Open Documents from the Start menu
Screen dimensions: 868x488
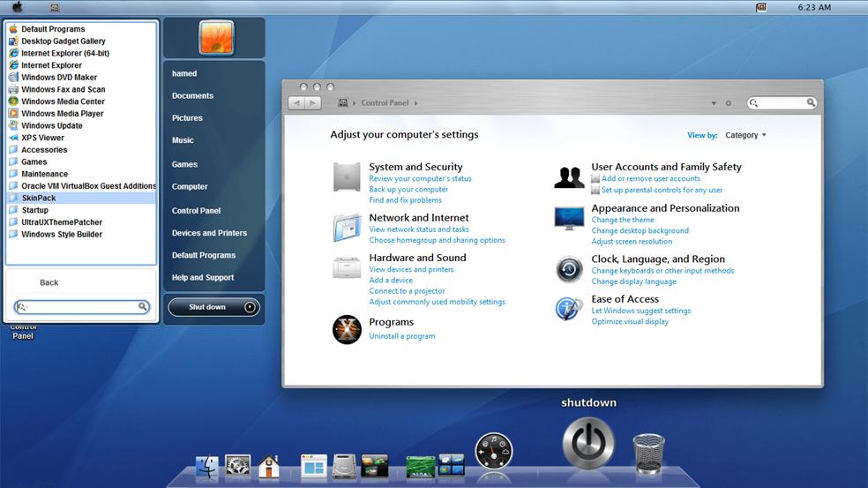click(192, 96)
